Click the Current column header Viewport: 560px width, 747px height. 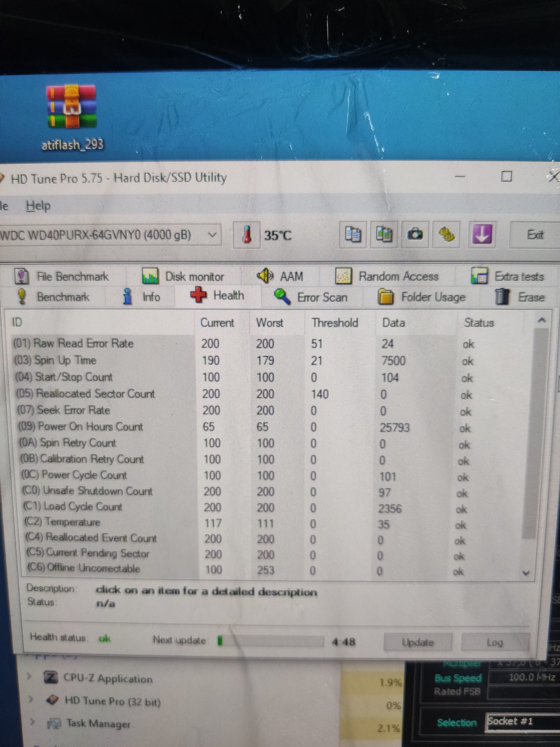[217, 322]
